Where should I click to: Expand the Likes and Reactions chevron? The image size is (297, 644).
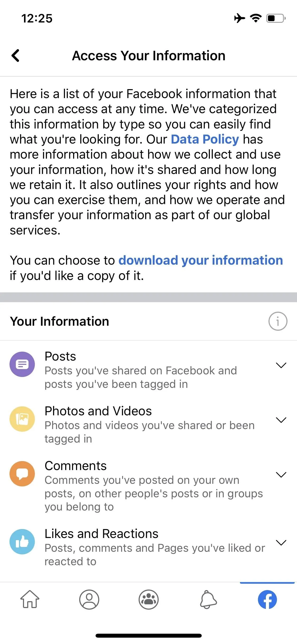(281, 543)
